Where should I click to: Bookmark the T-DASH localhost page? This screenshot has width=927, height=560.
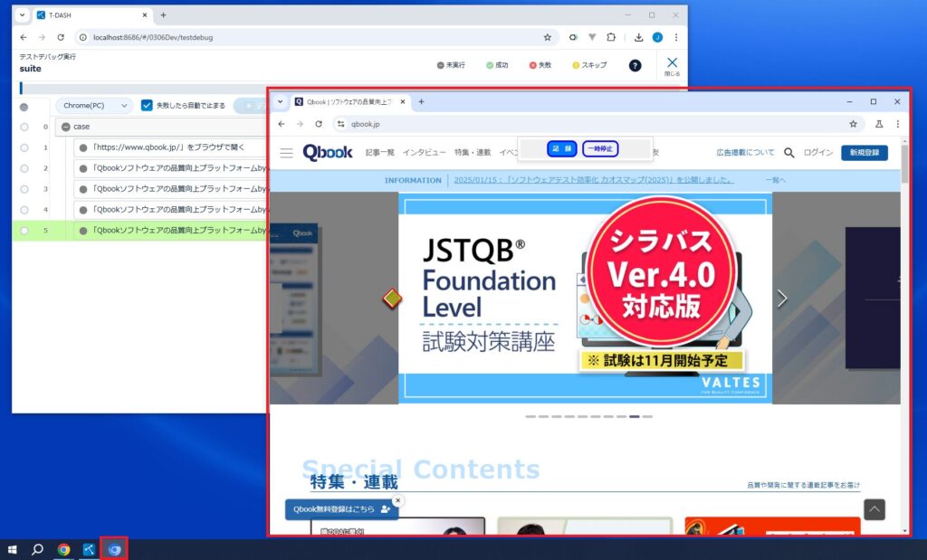click(548, 37)
